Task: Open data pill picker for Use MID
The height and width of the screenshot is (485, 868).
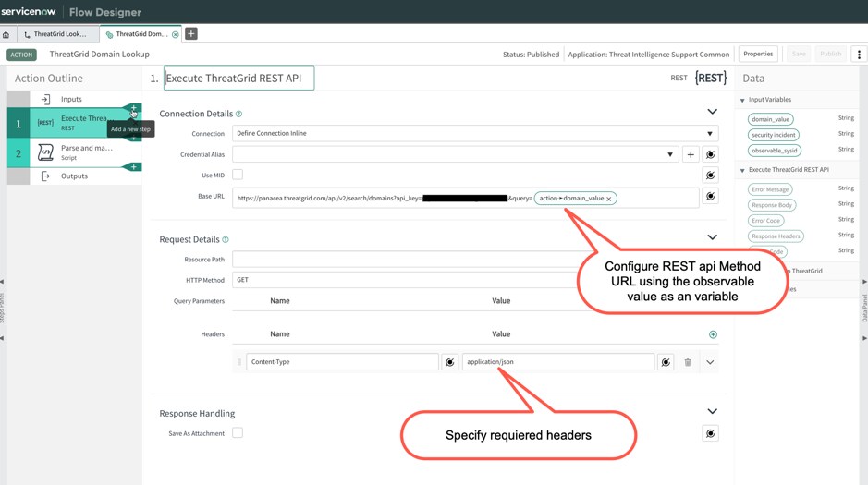Action: [x=710, y=176]
